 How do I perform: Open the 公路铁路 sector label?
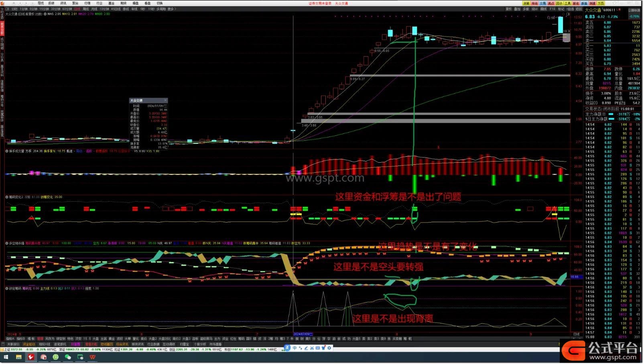click(x=634, y=10)
